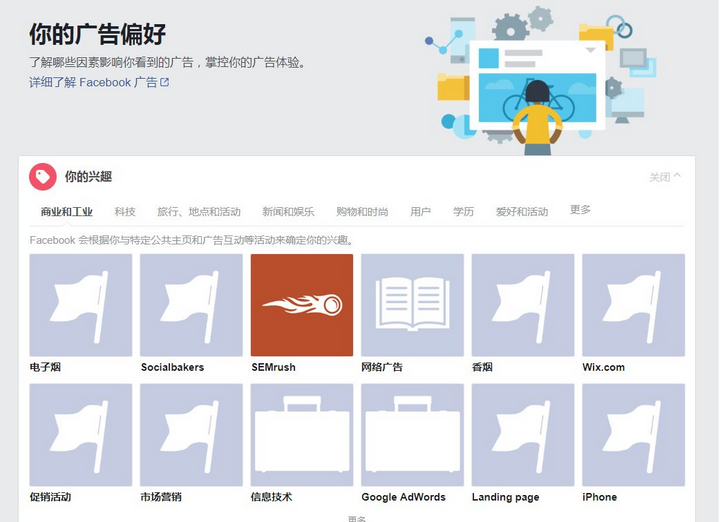Click the Google AdWords label text
The image size is (720, 522).
pyautogui.click(x=404, y=497)
